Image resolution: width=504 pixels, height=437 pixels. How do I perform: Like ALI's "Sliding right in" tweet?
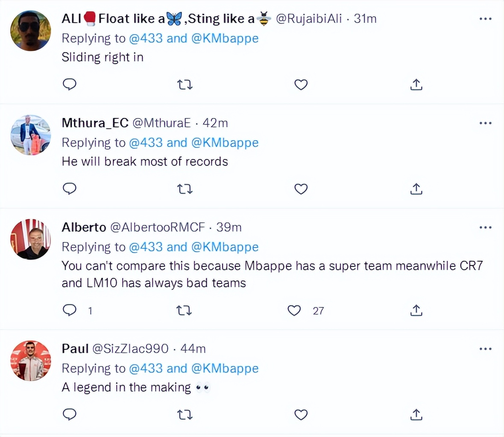[x=301, y=85]
